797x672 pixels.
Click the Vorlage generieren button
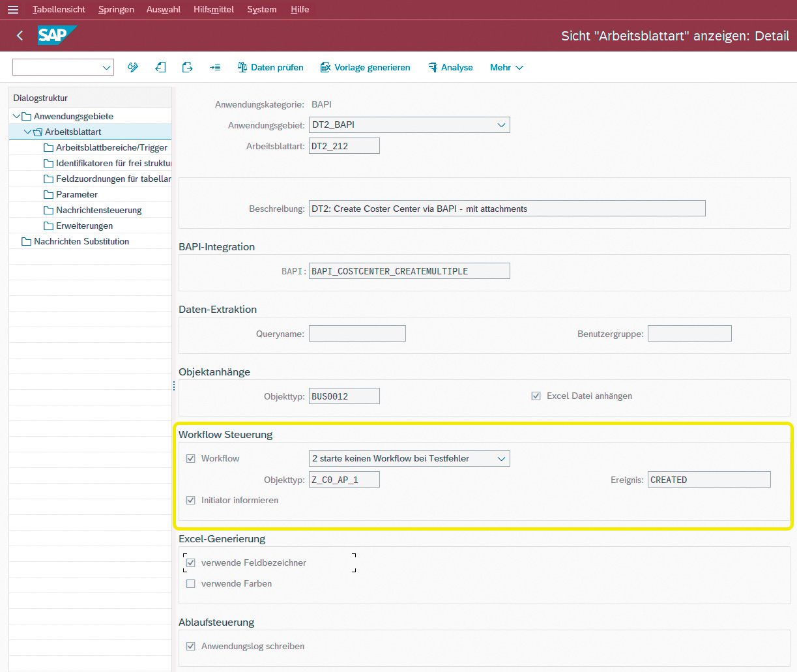[x=365, y=67]
